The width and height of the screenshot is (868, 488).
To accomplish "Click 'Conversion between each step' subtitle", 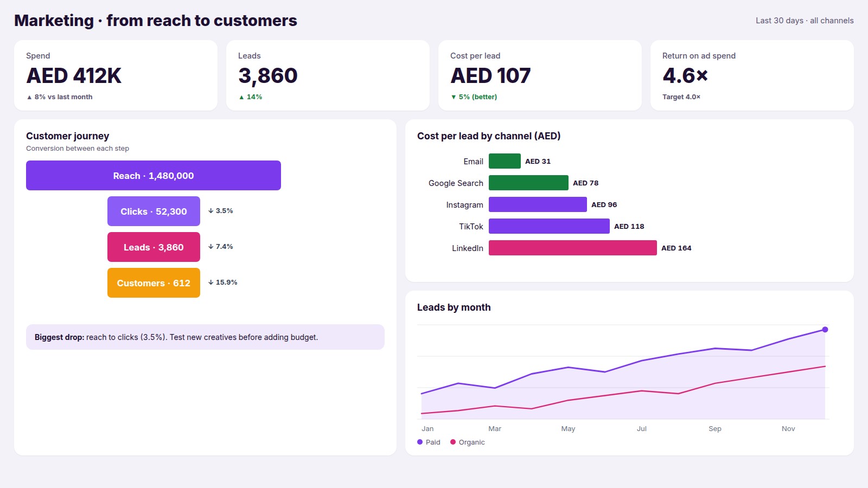I will click(x=78, y=149).
